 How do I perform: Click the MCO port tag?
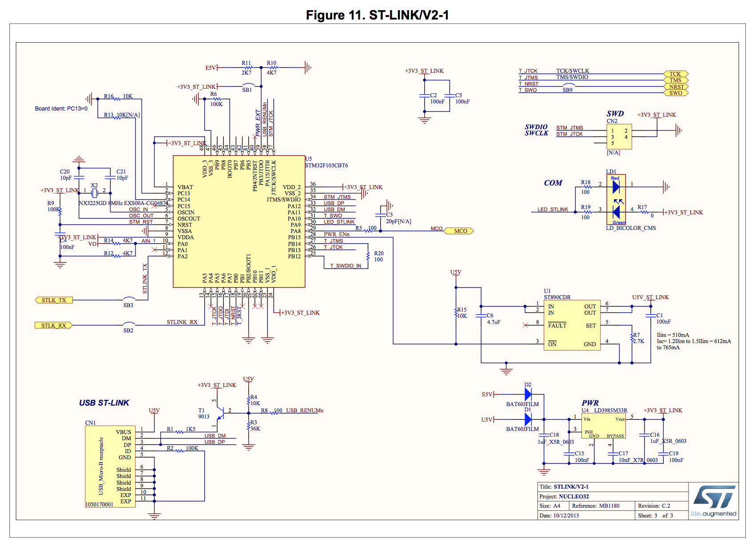(459, 231)
